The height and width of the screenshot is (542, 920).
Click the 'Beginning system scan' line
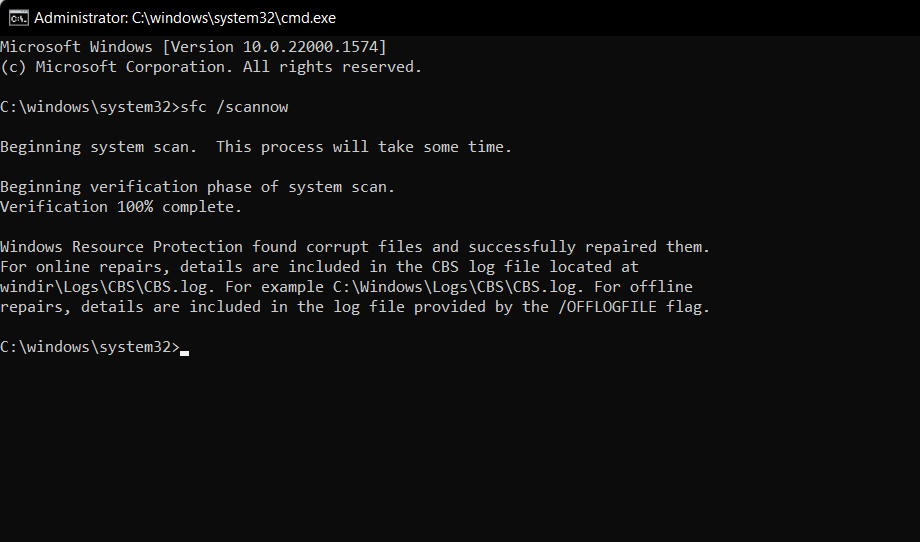point(98,147)
